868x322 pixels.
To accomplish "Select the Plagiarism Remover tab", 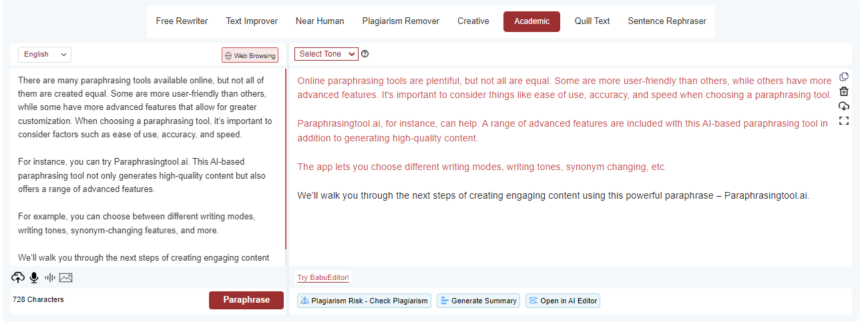I will coord(401,21).
